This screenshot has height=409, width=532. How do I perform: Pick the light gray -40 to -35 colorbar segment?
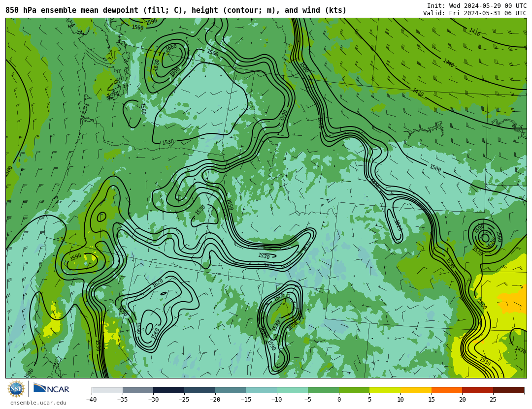107,390
